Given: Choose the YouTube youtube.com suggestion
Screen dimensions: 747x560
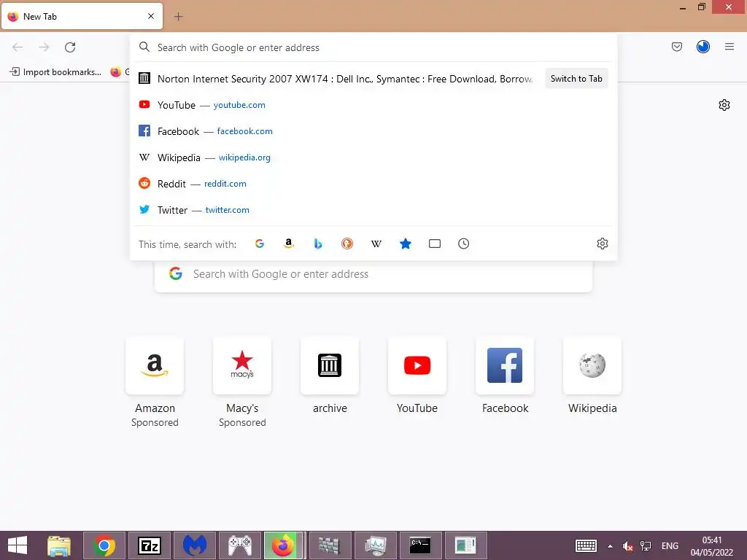Looking at the screenshot, I should 373,105.
